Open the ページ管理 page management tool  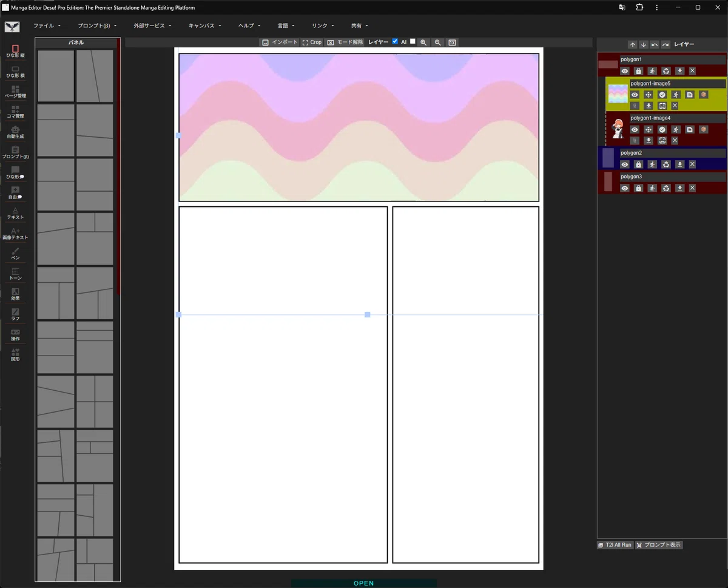coord(15,92)
